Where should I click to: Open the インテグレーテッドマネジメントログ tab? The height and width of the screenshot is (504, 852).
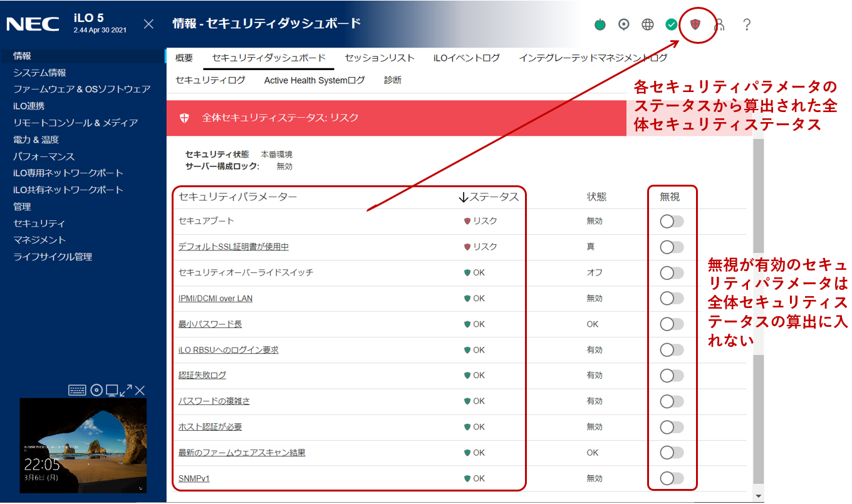(593, 58)
